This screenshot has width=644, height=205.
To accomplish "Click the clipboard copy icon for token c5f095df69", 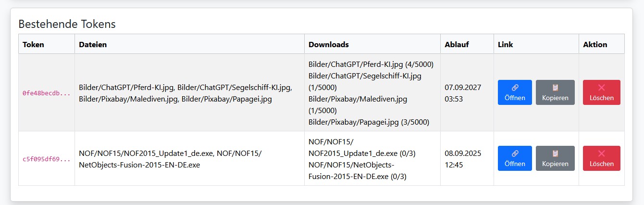I will coord(555,154).
